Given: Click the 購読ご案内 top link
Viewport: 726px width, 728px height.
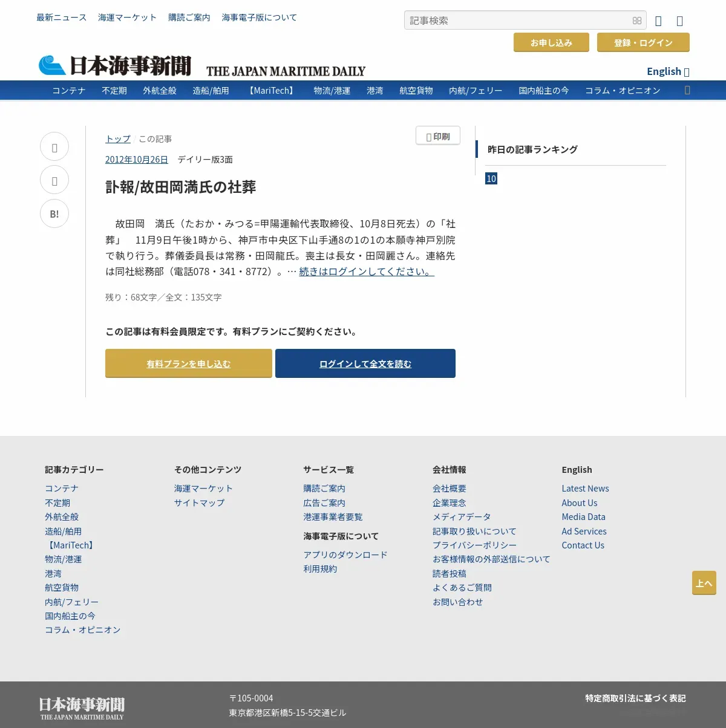Looking at the screenshot, I should click(x=189, y=18).
